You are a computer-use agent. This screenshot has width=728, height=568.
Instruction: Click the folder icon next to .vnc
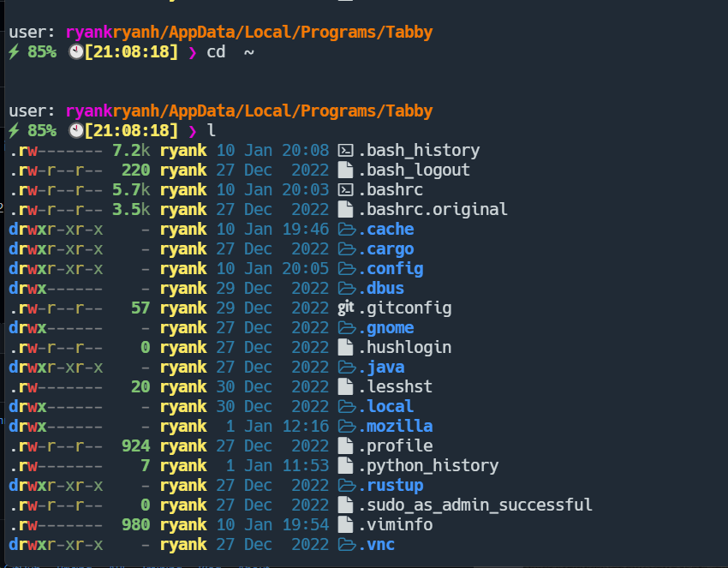[x=349, y=544]
